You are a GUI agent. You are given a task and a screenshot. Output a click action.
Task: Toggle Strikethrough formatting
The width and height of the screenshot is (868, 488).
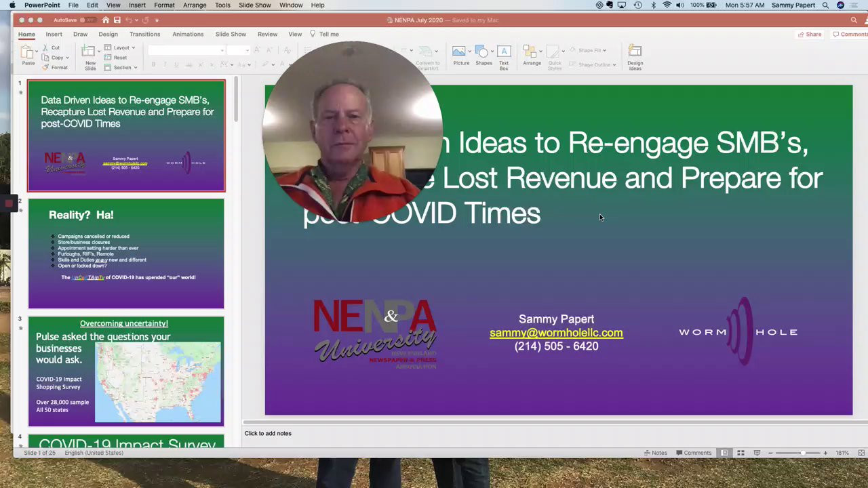click(x=189, y=64)
